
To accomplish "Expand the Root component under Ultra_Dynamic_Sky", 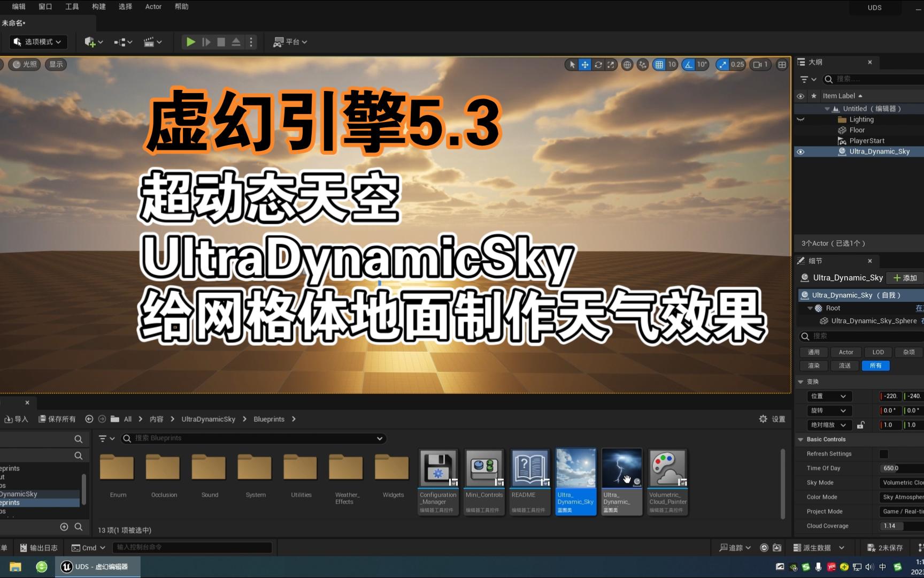I will (x=810, y=308).
